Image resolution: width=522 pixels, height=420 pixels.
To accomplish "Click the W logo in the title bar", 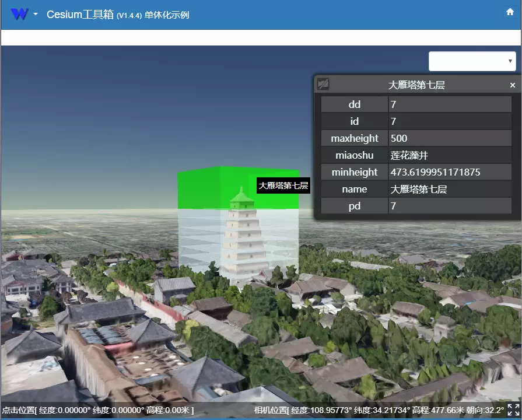I will point(19,13).
